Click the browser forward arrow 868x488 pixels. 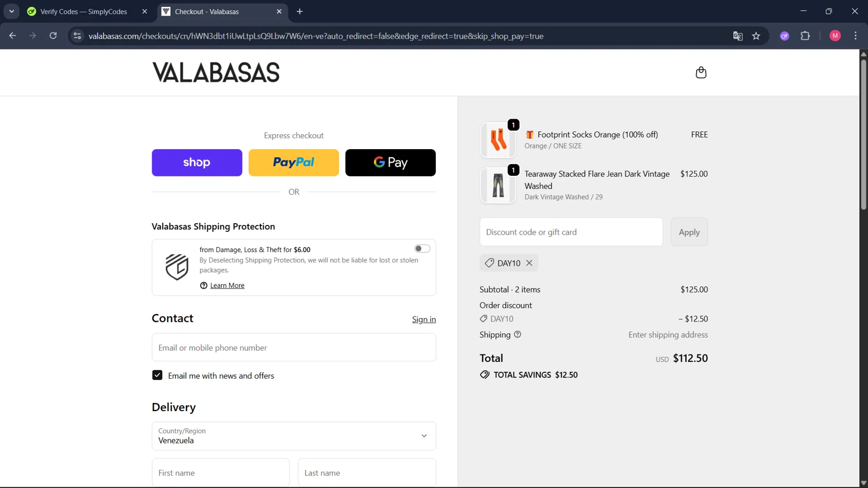[32, 36]
